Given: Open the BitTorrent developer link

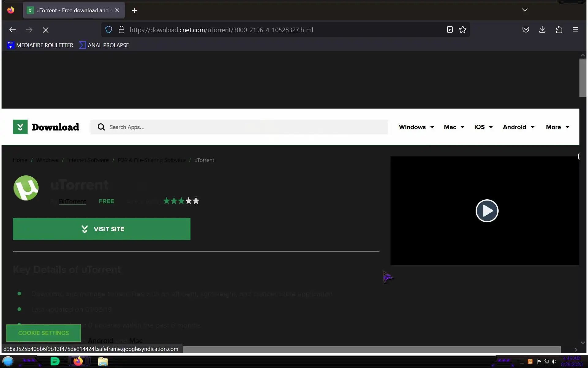Looking at the screenshot, I should click(72, 201).
